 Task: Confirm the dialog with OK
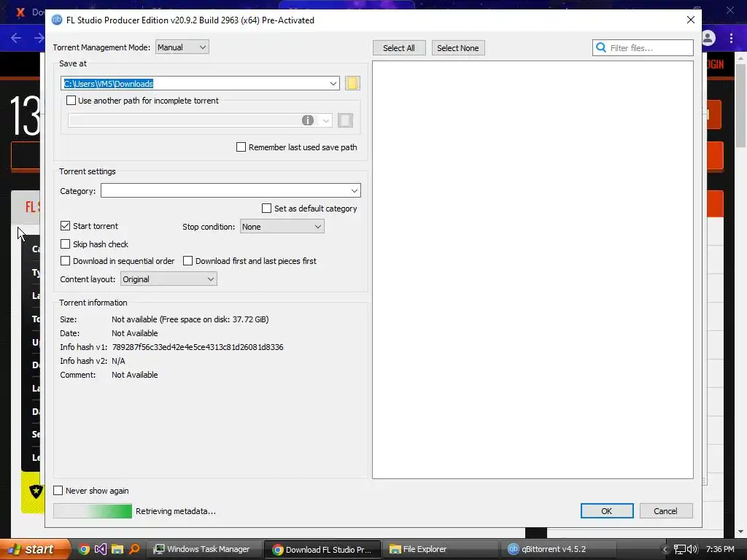coord(607,511)
